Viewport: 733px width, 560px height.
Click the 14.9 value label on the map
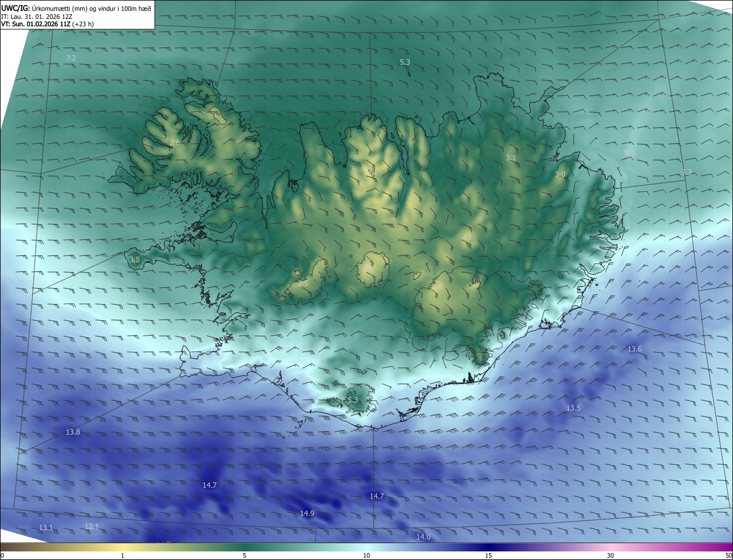tap(307, 514)
